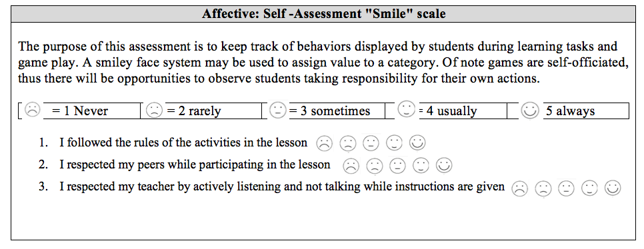Click the 'I followed the rules' statement text
Viewport: 644px width, 249px height.
point(183,142)
